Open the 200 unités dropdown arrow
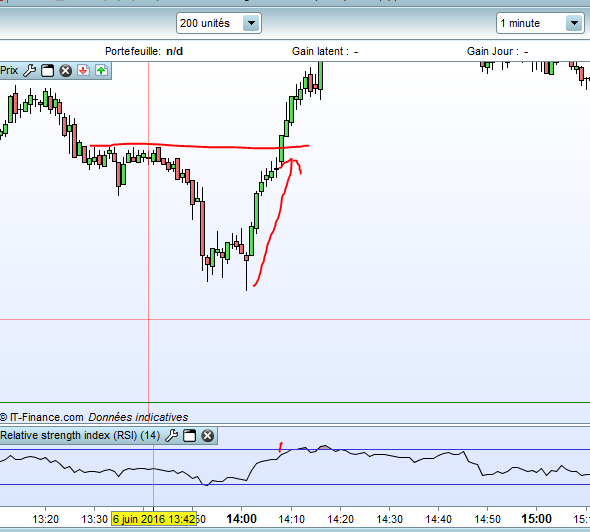The image size is (590, 532). [x=251, y=23]
